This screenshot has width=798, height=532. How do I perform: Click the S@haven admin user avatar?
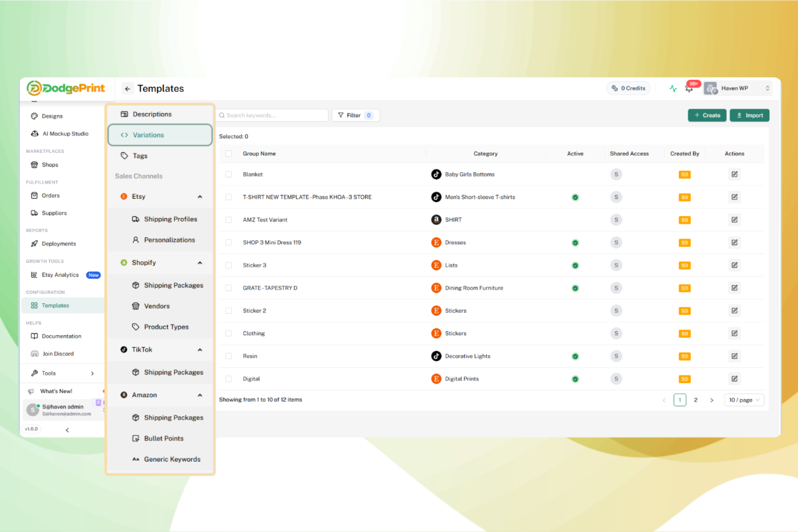click(x=33, y=410)
